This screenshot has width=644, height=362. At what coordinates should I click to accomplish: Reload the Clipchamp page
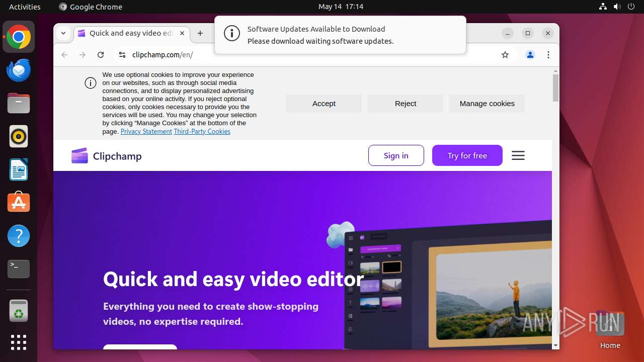pos(101,55)
